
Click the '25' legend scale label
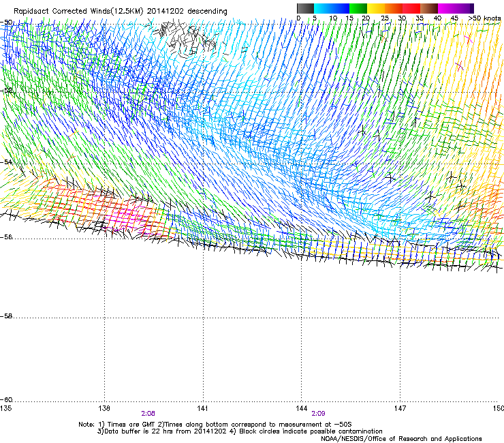[385, 18]
